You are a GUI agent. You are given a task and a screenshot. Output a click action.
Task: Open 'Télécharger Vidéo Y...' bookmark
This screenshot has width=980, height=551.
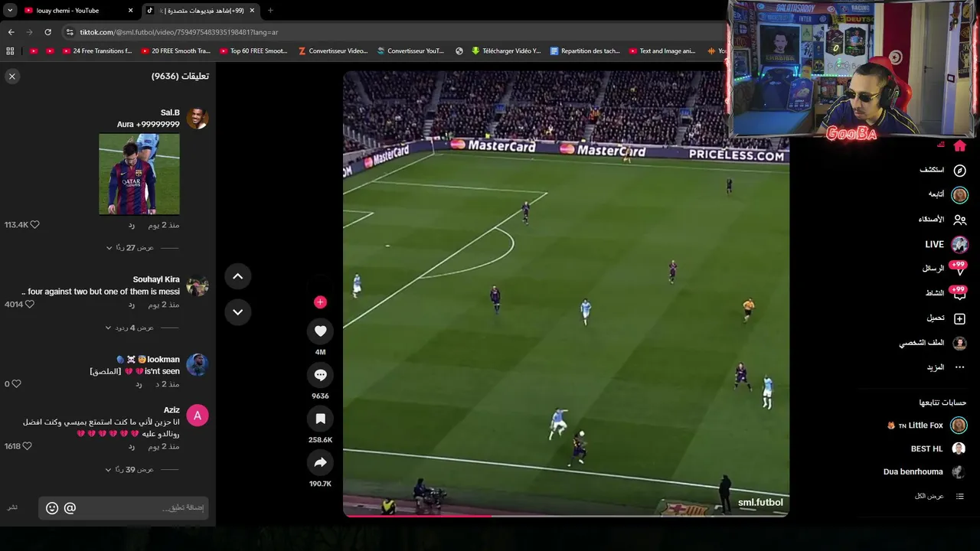click(506, 51)
